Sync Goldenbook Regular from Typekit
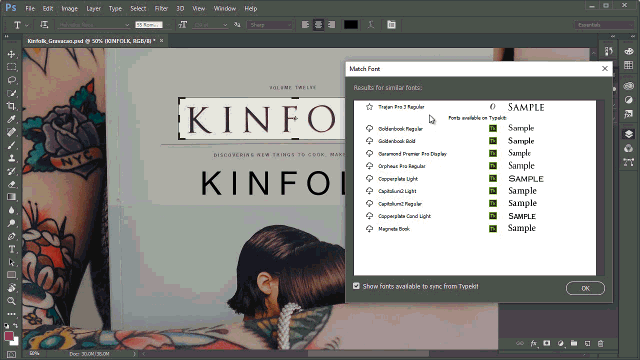This screenshot has width=640, height=360. (369, 129)
